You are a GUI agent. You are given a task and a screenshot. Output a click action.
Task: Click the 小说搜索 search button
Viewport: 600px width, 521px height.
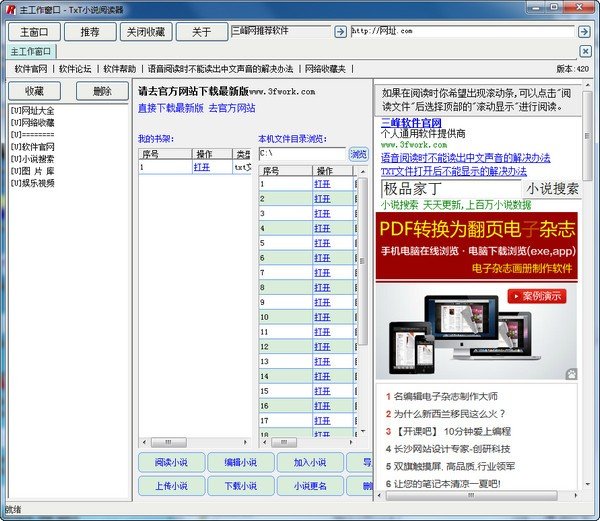tap(552, 189)
